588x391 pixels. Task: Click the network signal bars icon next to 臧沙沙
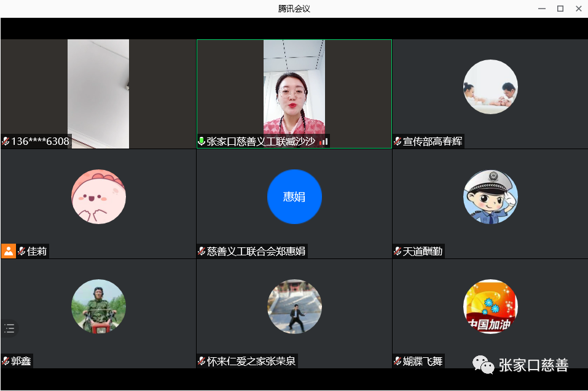coord(324,142)
